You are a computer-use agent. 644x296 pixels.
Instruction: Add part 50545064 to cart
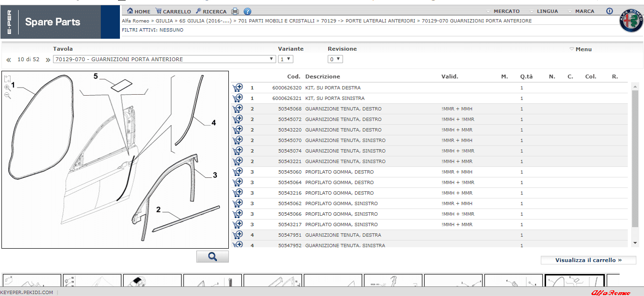pos(237,182)
